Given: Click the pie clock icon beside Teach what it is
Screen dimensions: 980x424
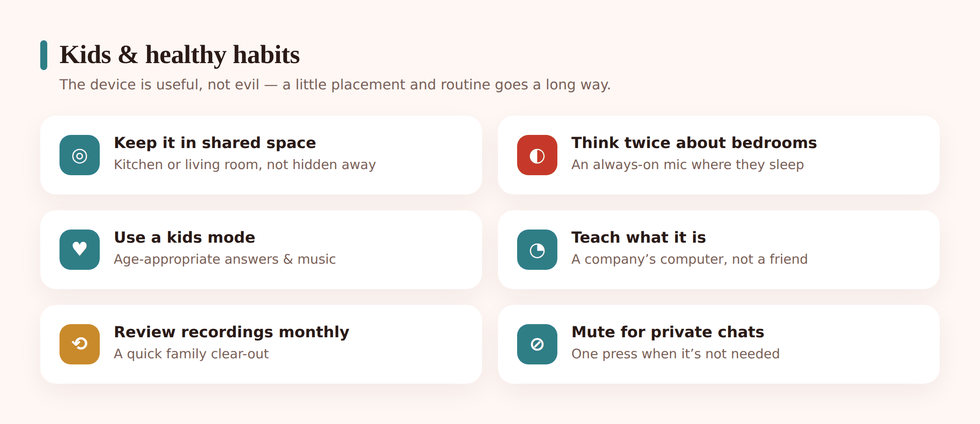Looking at the screenshot, I should point(537,250).
